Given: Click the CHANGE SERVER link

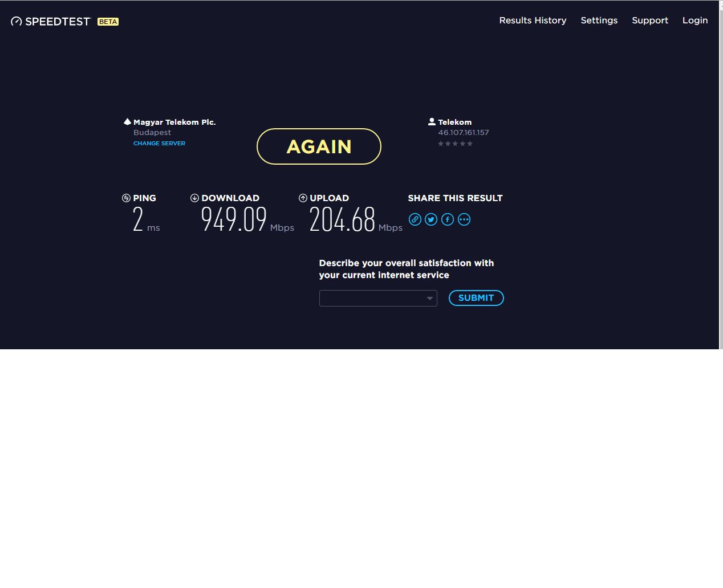Looking at the screenshot, I should click(159, 144).
